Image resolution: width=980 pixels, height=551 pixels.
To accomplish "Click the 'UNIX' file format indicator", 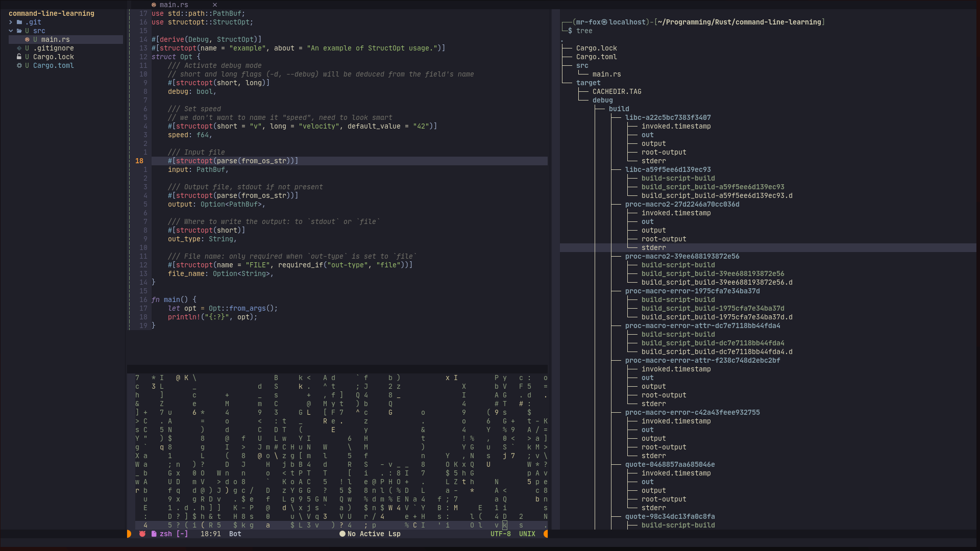I will pos(527,534).
